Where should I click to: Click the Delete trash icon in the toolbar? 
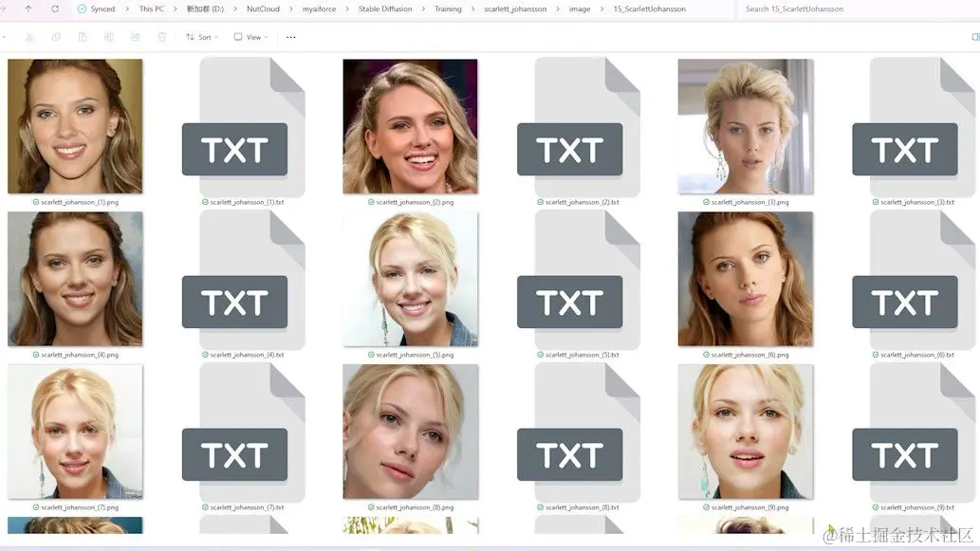coord(162,38)
